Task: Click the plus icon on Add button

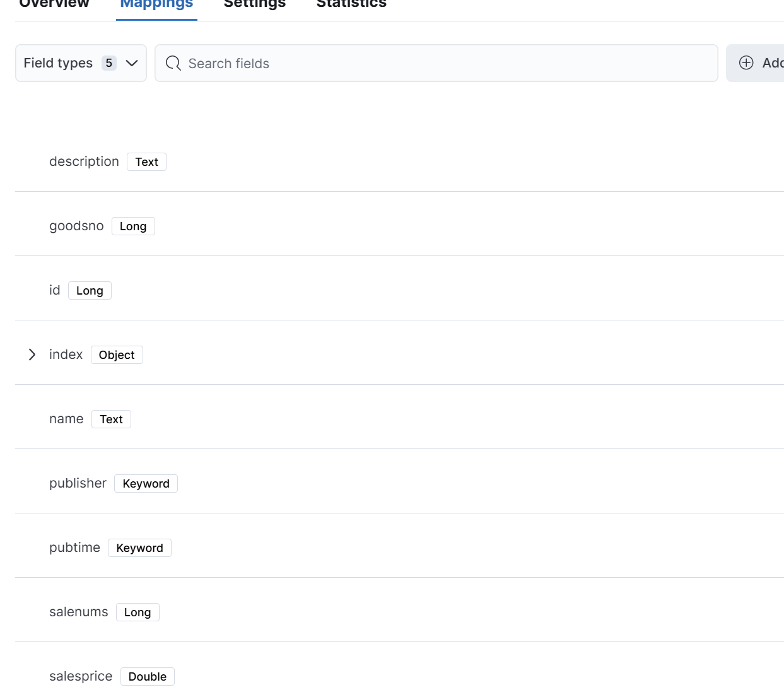Action: (x=746, y=62)
